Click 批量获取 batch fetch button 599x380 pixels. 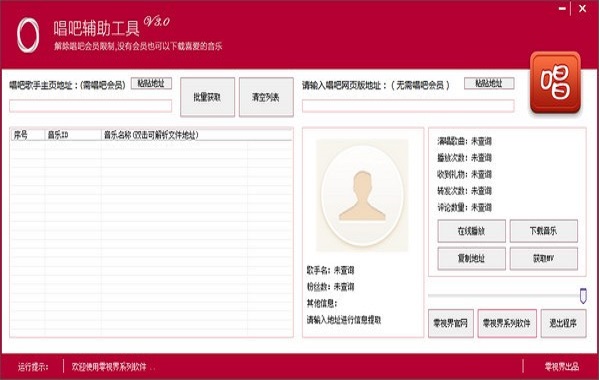[207, 97]
